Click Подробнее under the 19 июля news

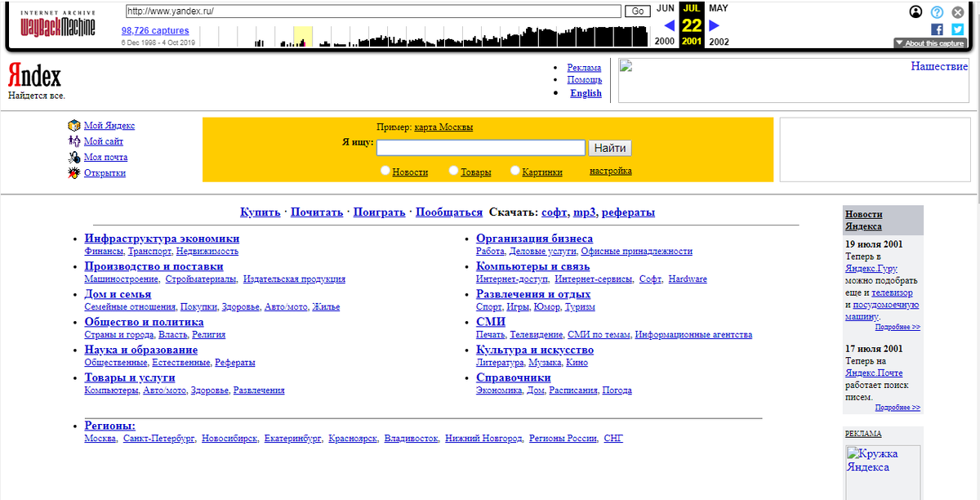pyautogui.click(x=898, y=327)
